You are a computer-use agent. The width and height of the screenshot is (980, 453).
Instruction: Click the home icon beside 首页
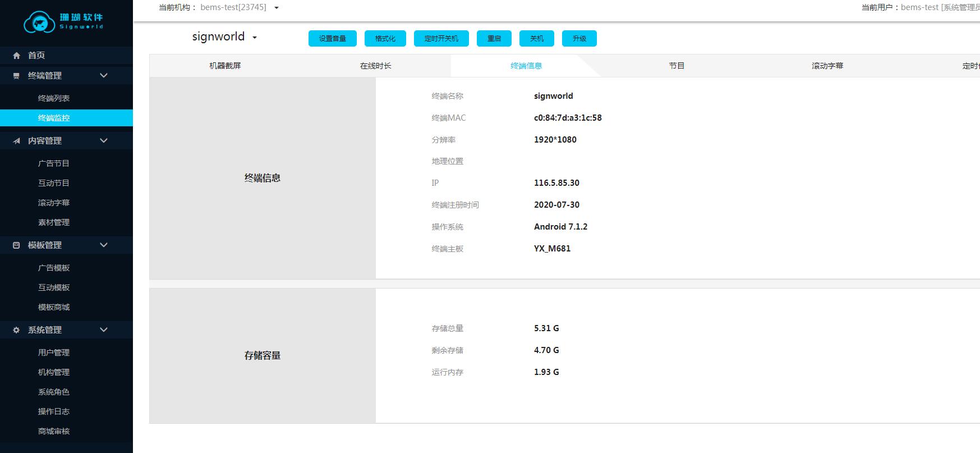[16, 56]
